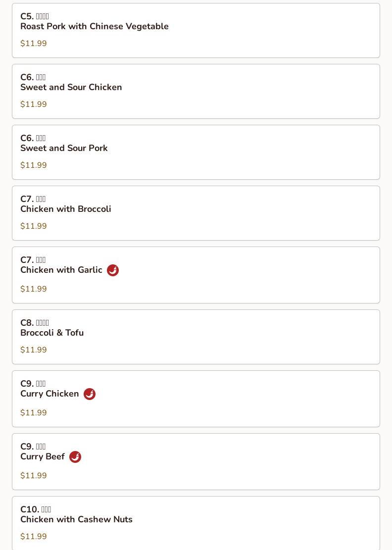Select the Chicken with Garlic title text
This screenshot has height=550, width=392.
61,270
